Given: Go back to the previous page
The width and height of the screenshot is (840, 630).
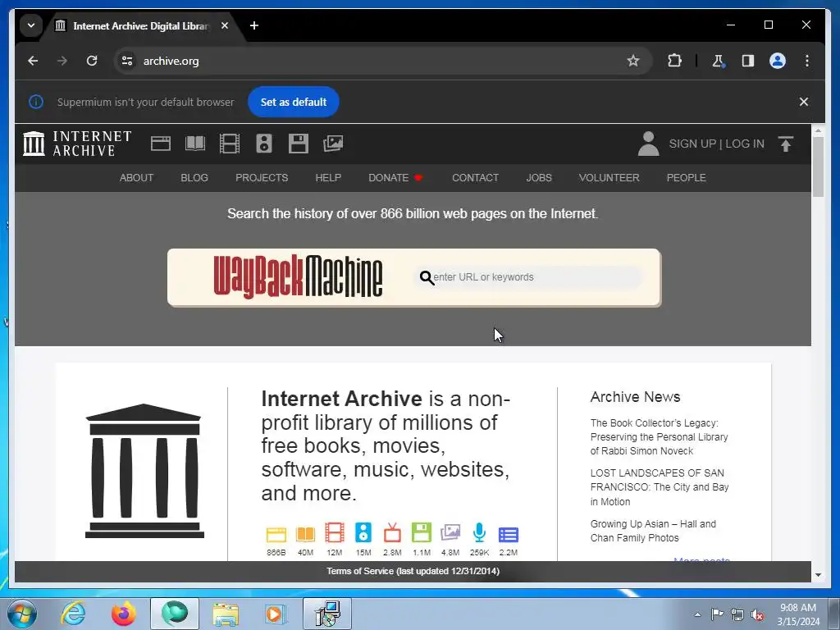Looking at the screenshot, I should [x=33, y=61].
